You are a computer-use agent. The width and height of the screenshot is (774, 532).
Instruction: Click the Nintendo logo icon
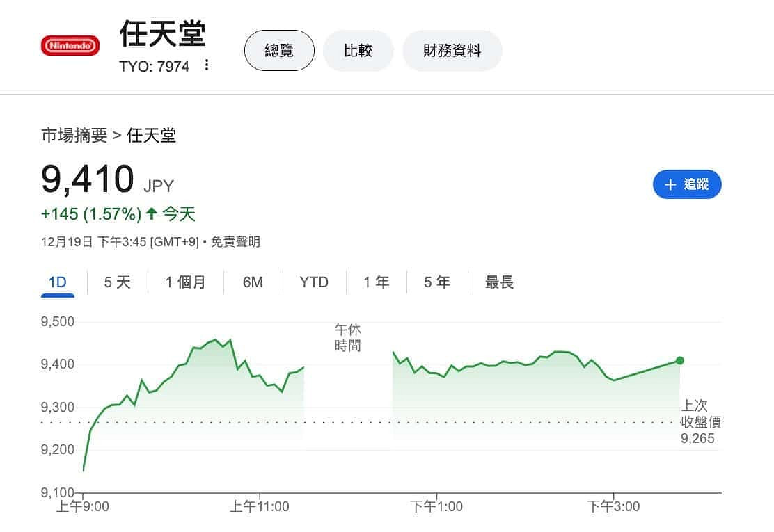(x=70, y=46)
